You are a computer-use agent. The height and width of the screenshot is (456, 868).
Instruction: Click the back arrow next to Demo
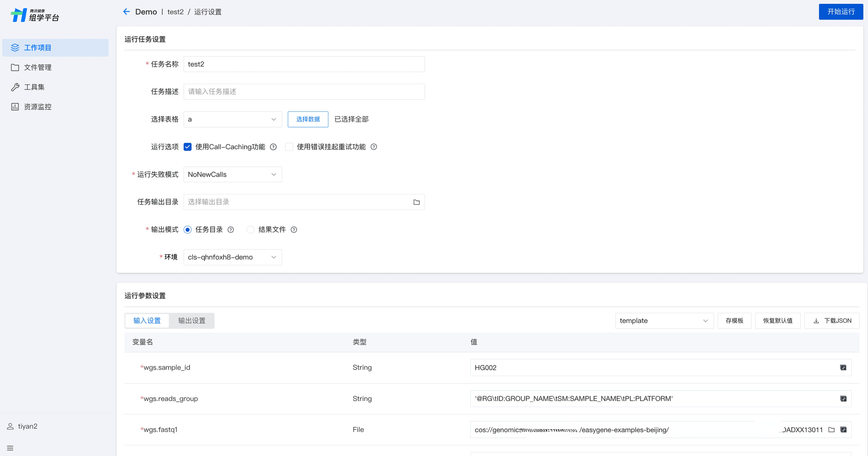(126, 12)
